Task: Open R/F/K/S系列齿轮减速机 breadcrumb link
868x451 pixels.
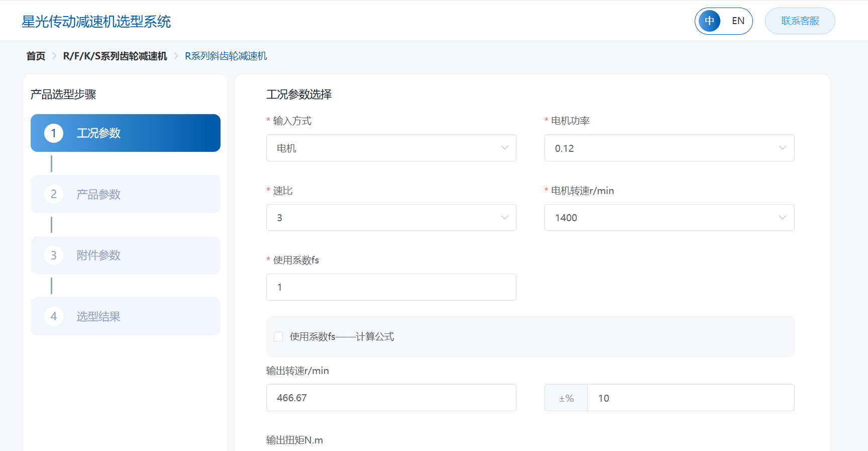Action: click(115, 56)
